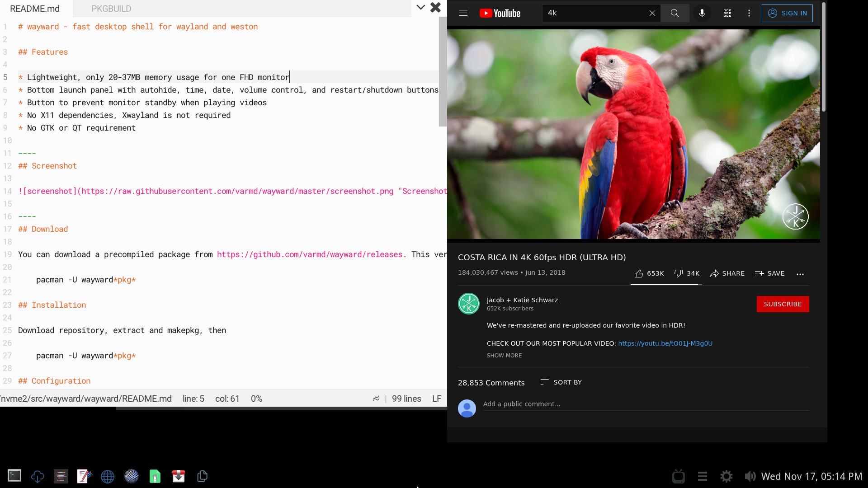
Task: Dislike the video with thumbs down
Action: tap(679, 273)
